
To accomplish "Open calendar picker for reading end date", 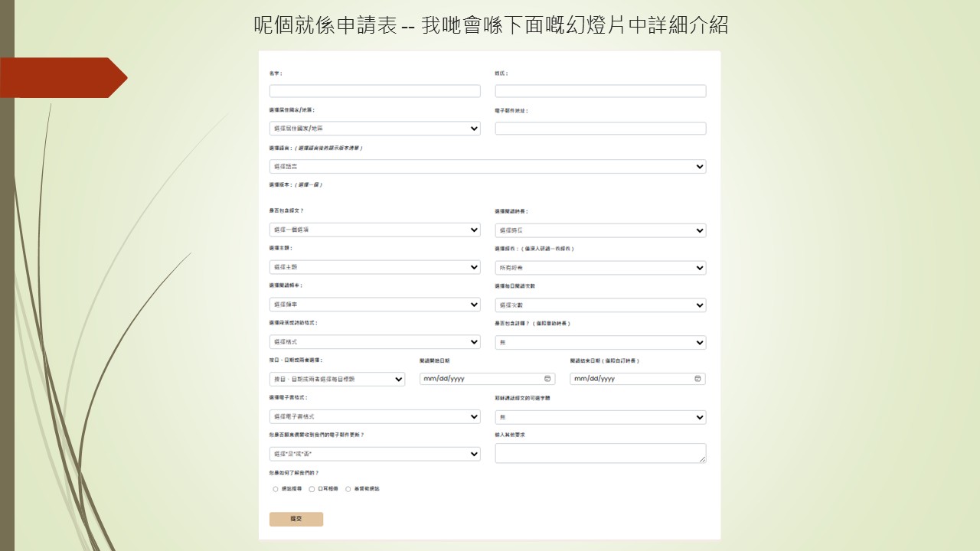I will point(697,379).
